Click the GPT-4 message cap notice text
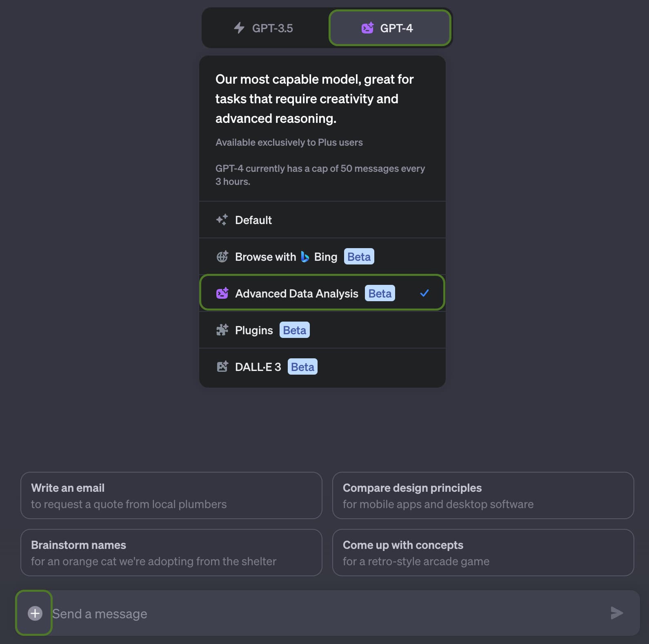This screenshot has height=644, width=649. 320,175
